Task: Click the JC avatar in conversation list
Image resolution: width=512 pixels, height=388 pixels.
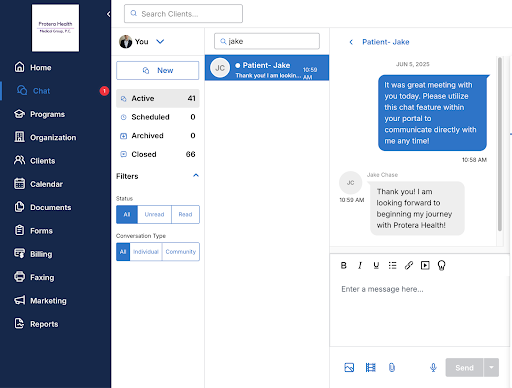Action: pos(220,68)
